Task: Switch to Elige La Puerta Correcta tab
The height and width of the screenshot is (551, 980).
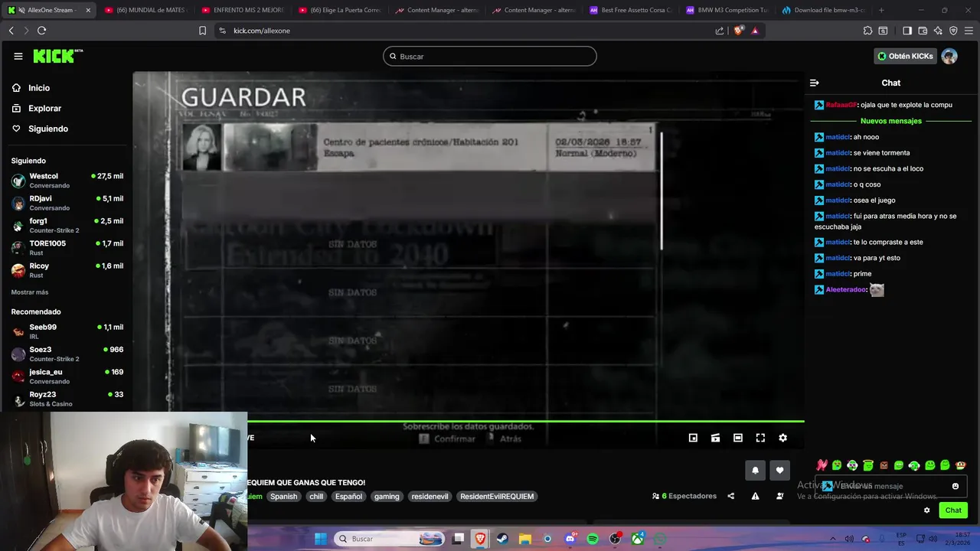Action: coord(338,10)
